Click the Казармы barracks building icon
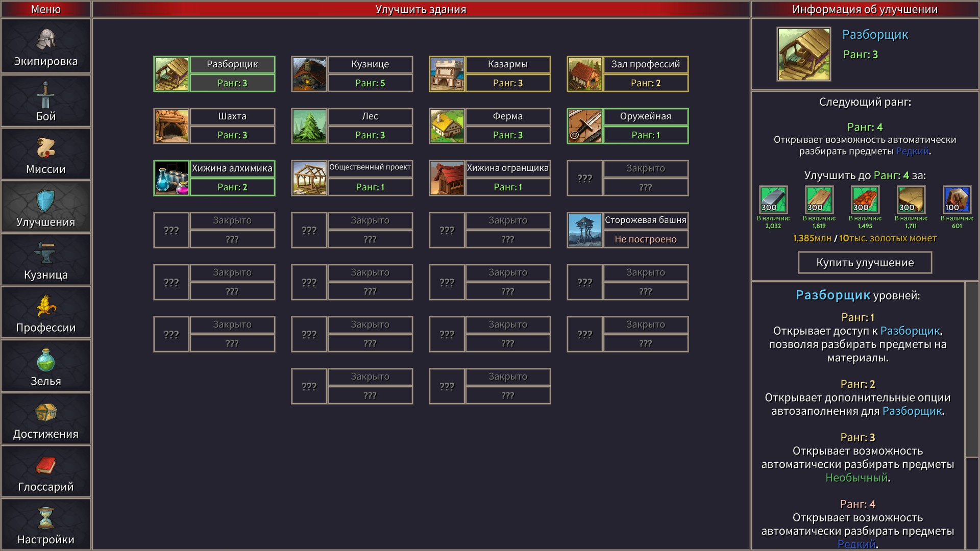 point(447,74)
